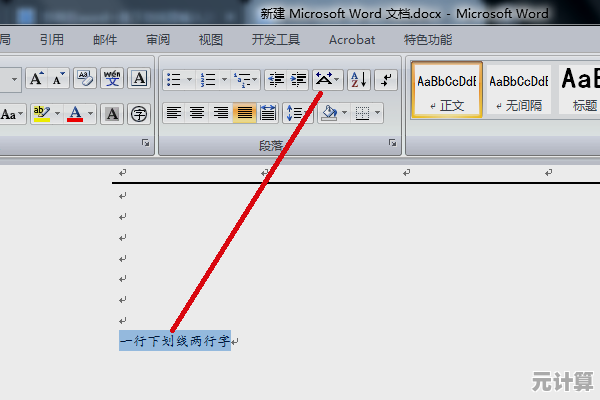Apply paragraph shading paint bucket
Image resolution: width=600 pixels, height=400 pixels.
point(329,113)
